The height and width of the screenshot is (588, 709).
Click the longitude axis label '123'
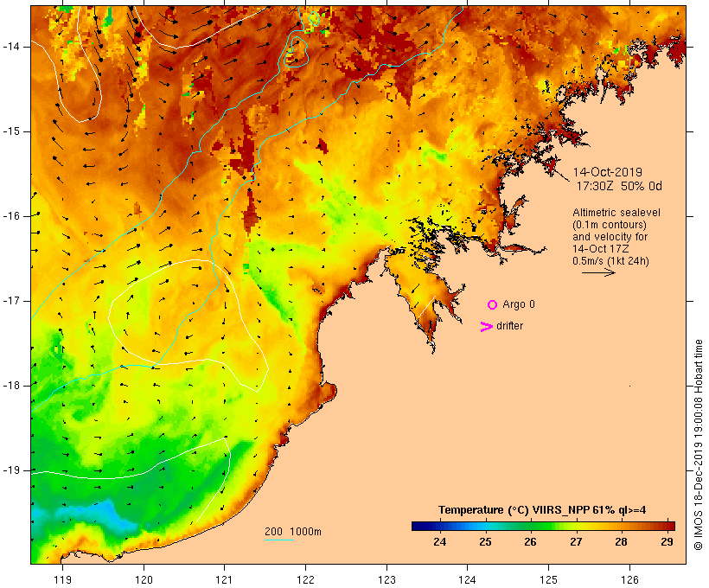pyautogui.click(x=386, y=579)
